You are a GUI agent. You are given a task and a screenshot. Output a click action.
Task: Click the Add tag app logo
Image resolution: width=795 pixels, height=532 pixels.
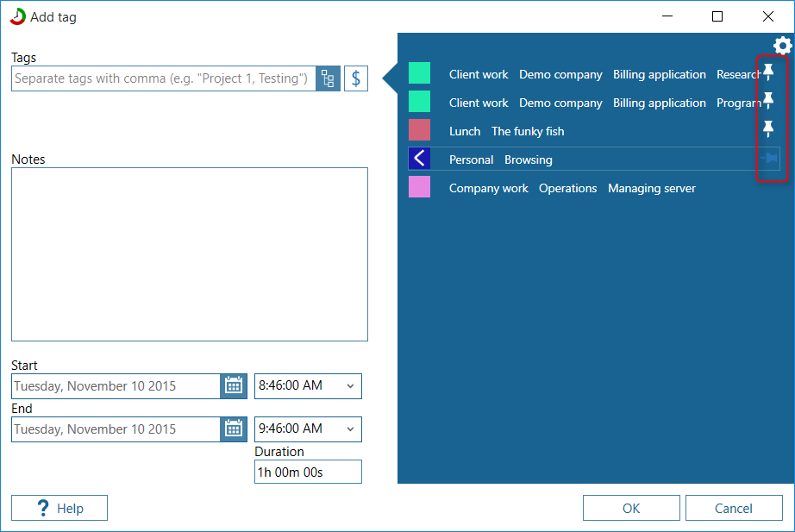click(18, 16)
